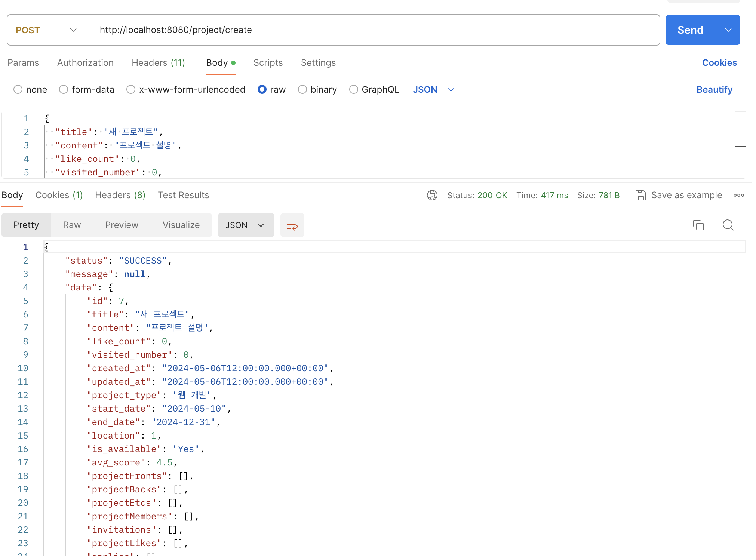Click the response "is_available": "Yes" line

point(145,449)
